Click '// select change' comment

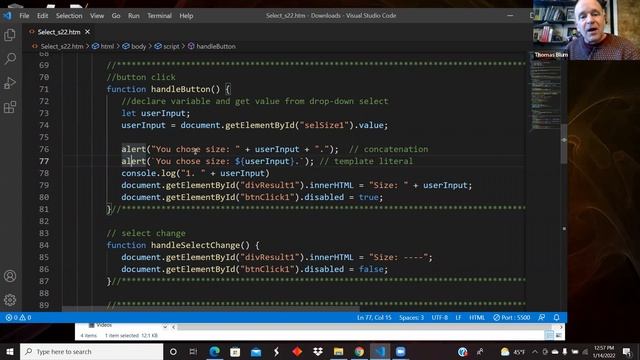pyautogui.click(x=146, y=233)
